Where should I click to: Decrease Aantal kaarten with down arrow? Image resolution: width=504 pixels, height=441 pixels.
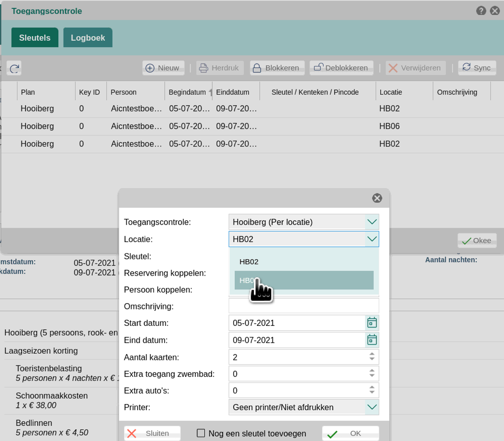372,359
